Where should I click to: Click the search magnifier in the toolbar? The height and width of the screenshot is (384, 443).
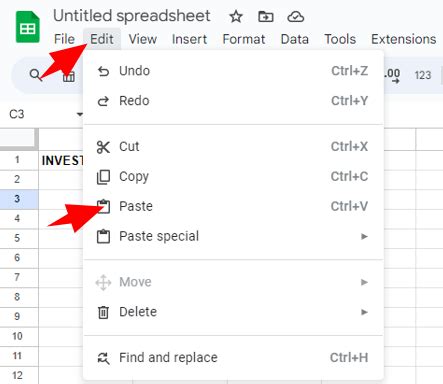click(35, 75)
